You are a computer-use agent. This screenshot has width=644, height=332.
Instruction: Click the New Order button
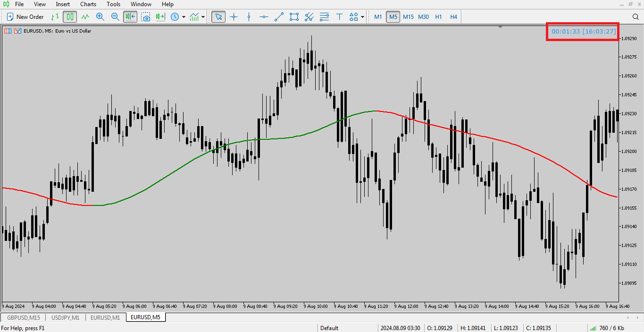point(25,17)
